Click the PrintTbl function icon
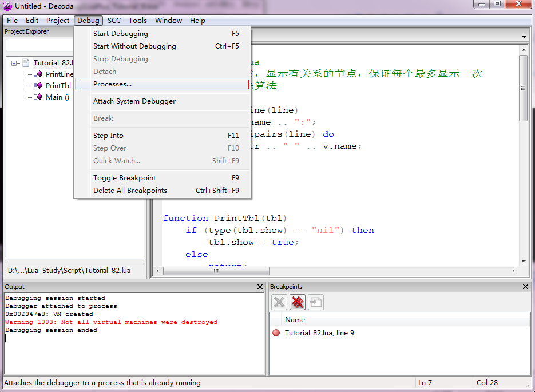Image resolution: width=535 pixels, height=392 pixels. coord(38,85)
